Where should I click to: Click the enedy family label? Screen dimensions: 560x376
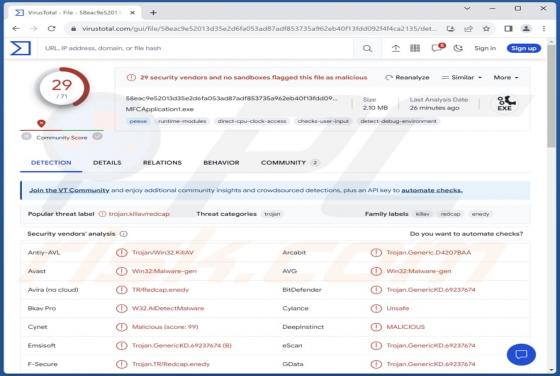(480, 214)
